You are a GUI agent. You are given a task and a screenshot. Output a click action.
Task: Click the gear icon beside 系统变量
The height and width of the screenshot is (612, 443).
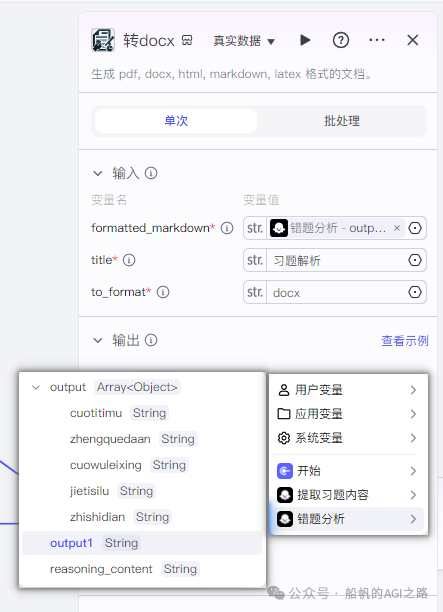[284, 438]
